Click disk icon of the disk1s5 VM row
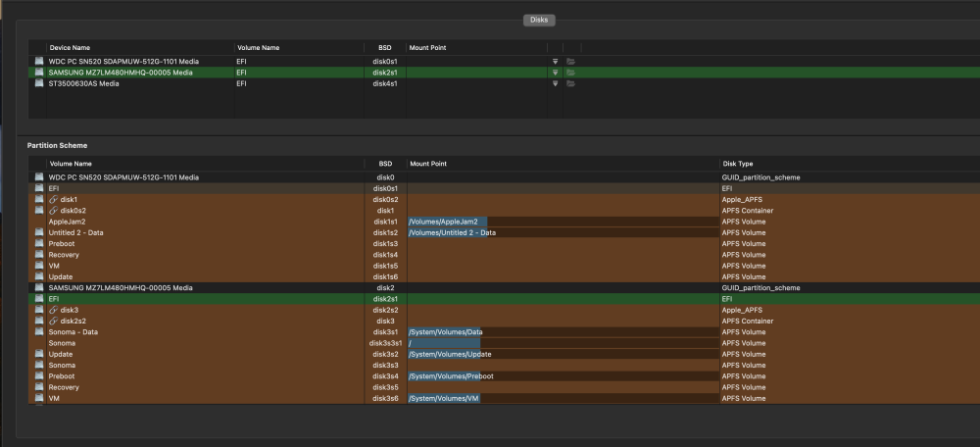 [x=39, y=266]
